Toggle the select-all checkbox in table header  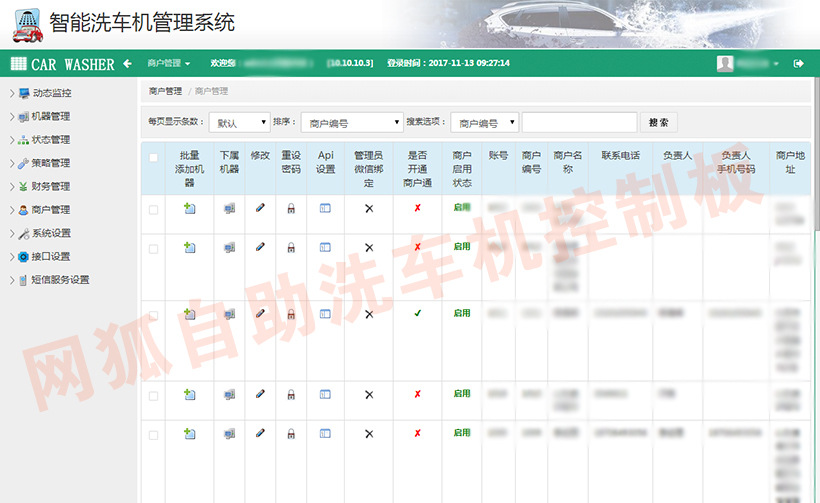pyautogui.click(x=153, y=157)
